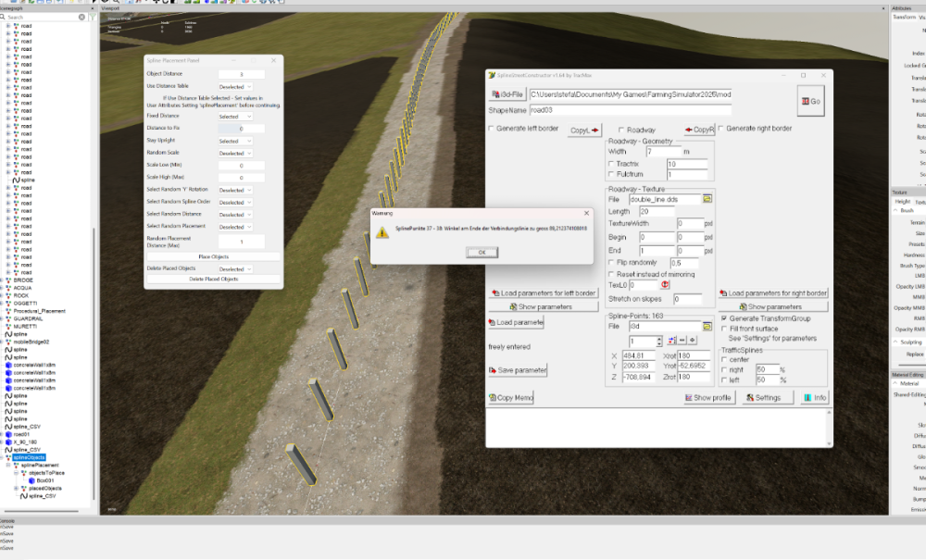The width and height of the screenshot is (926, 560).
Task: Enable the Fill front surface checkbox
Action: click(x=723, y=330)
